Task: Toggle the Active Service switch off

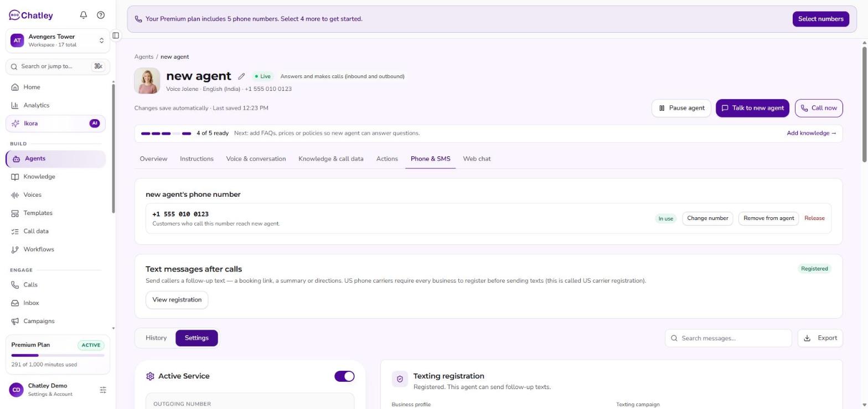Action: coord(344,376)
